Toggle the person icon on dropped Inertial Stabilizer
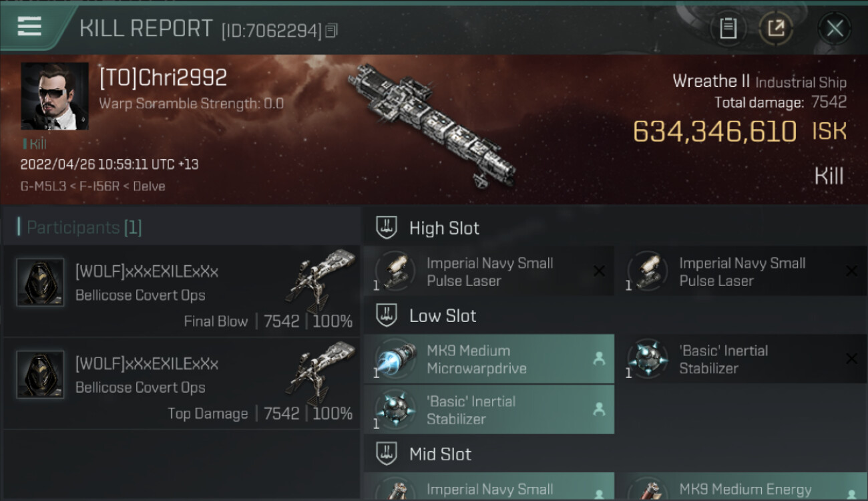 599,409
